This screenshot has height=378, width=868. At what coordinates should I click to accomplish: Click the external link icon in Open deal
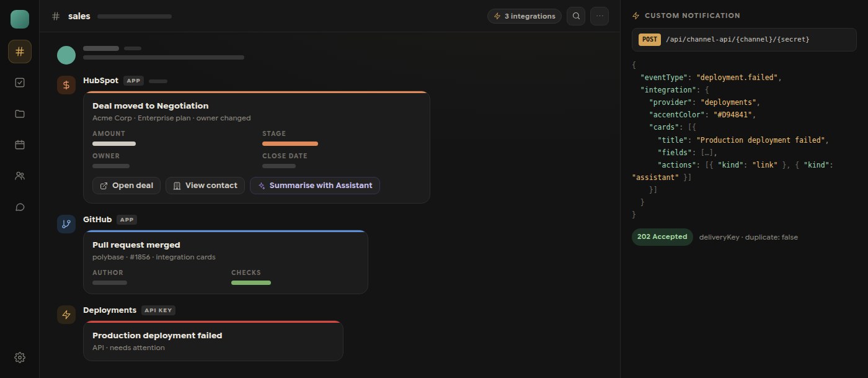(x=104, y=186)
